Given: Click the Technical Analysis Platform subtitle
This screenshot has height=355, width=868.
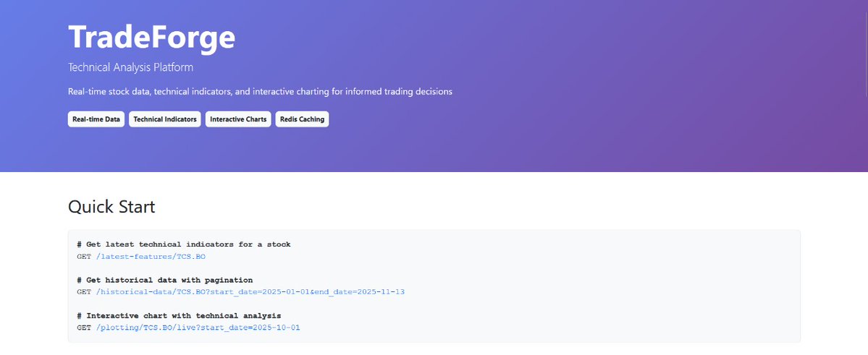Looking at the screenshot, I should pyautogui.click(x=130, y=67).
